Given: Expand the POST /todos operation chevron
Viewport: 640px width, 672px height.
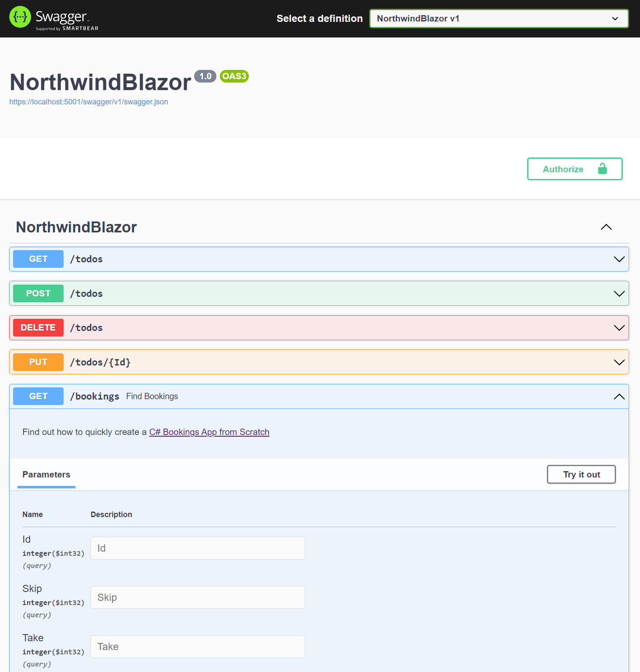Looking at the screenshot, I should 619,294.
